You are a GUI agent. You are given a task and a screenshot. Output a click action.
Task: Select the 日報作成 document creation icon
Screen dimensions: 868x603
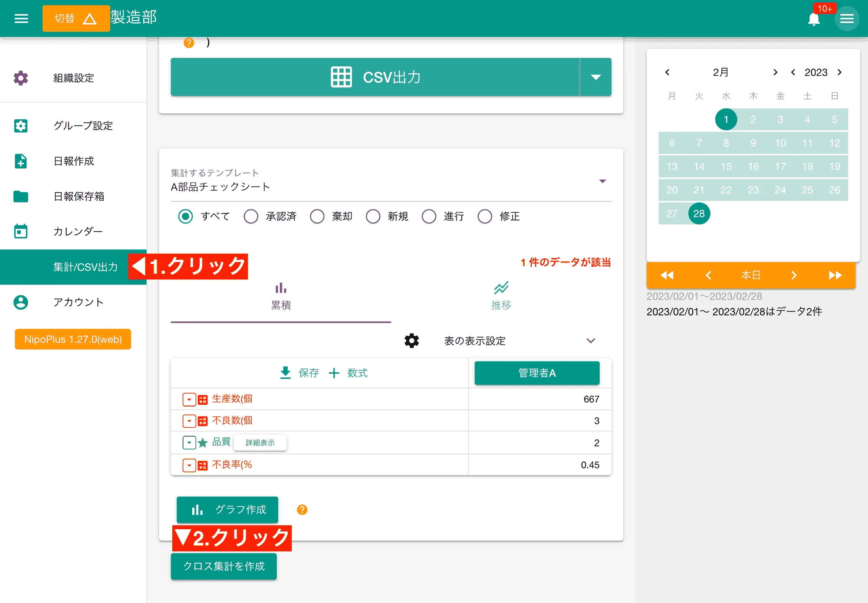click(20, 161)
